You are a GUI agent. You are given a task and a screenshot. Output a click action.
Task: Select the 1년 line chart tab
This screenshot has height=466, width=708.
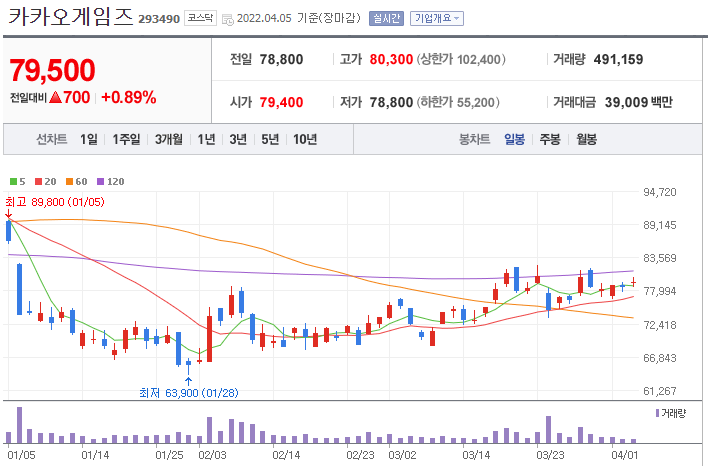(206, 139)
